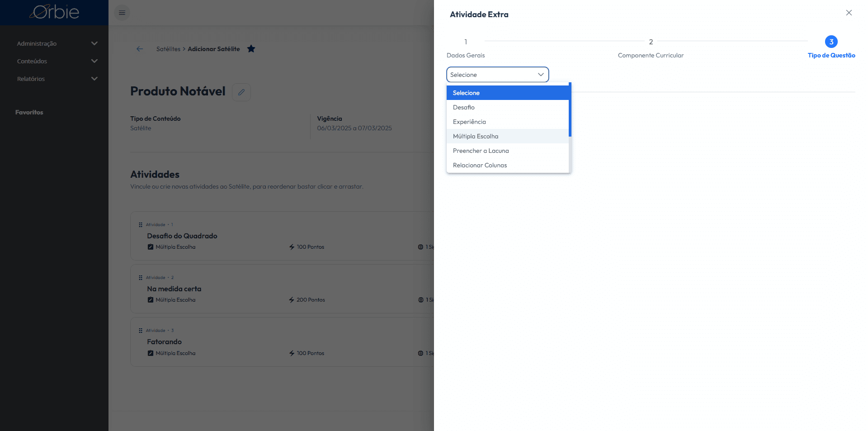Choose the Selecione placeholder option in list

click(x=507, y=93)
